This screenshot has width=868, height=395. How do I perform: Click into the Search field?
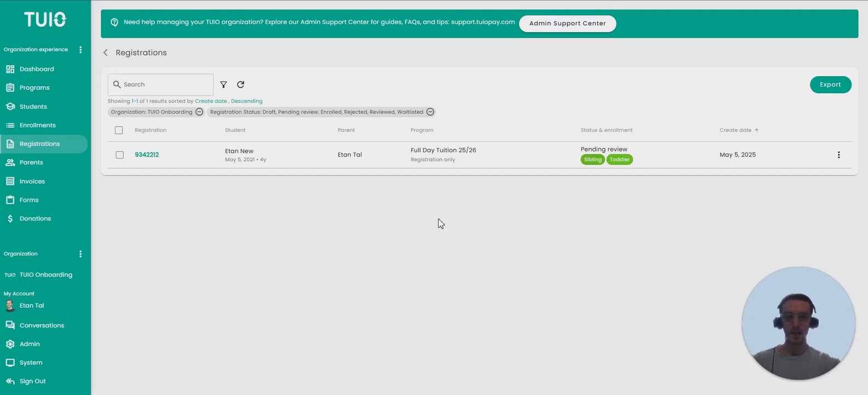[161, 84]
